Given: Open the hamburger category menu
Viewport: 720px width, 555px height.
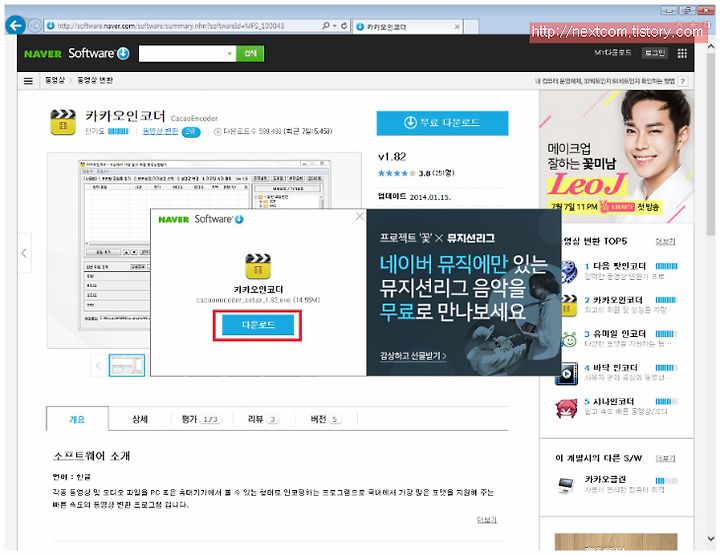Looking at the screenshot, I should coord(28,81).
